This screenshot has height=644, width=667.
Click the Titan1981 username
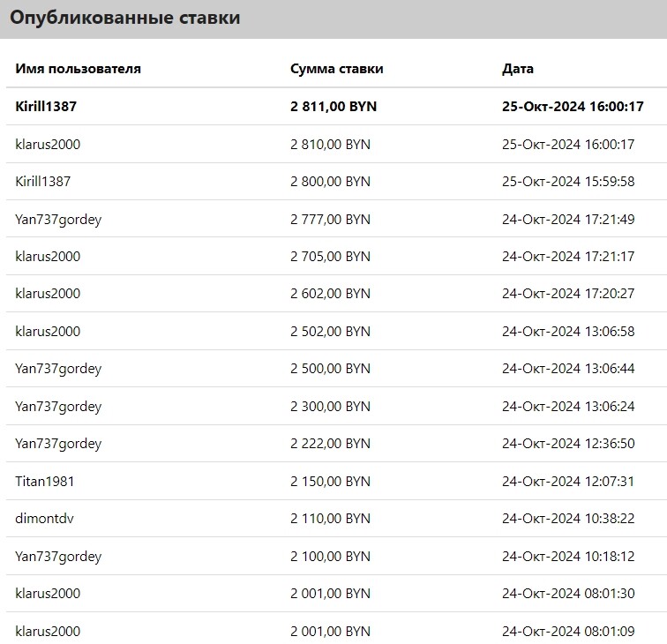click(41, 482)
